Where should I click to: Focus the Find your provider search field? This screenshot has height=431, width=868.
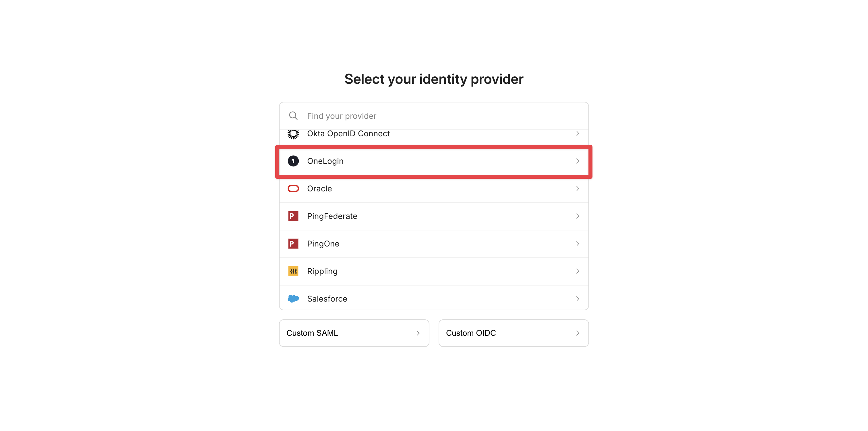tap(434, 116)
